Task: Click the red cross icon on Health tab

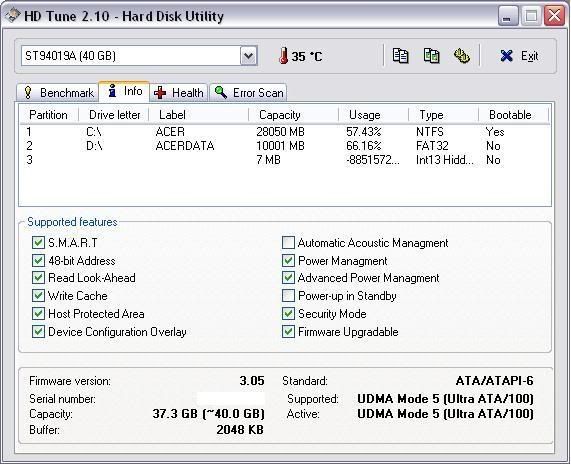Action: tap(160, 93)
